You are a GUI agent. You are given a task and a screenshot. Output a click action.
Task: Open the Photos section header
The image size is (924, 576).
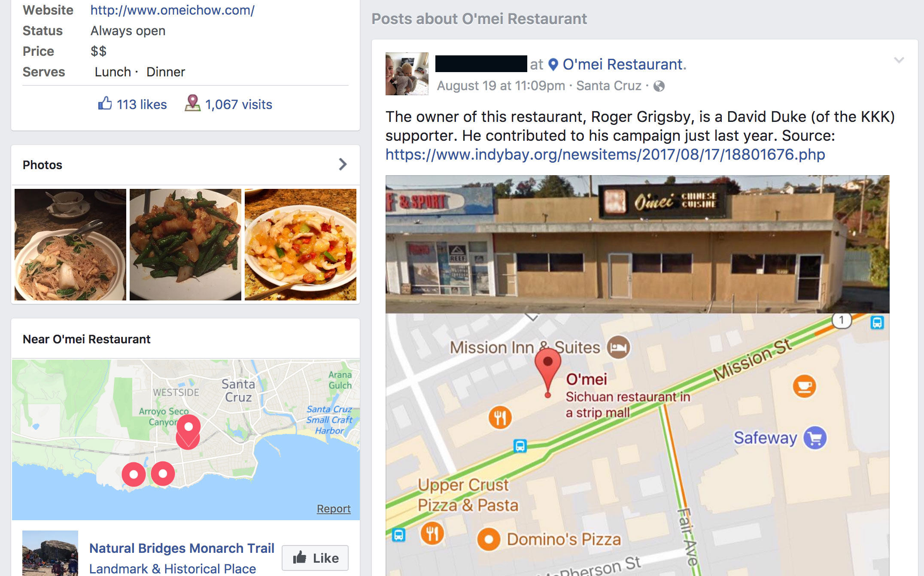click(43, 165)
